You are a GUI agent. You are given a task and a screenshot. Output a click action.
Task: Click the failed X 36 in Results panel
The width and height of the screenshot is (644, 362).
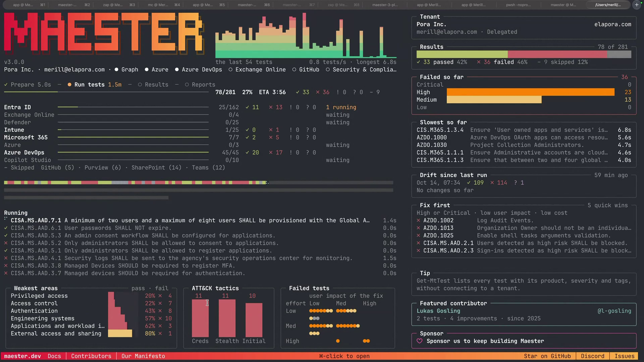479,62
